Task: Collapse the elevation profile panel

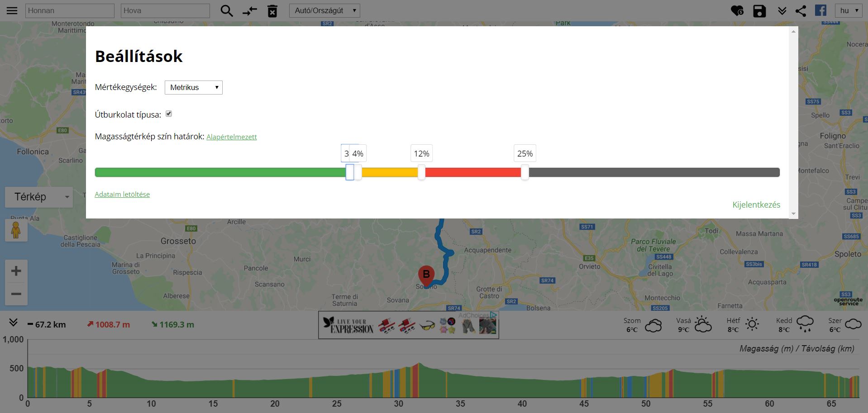Action: tap(13, 323)
